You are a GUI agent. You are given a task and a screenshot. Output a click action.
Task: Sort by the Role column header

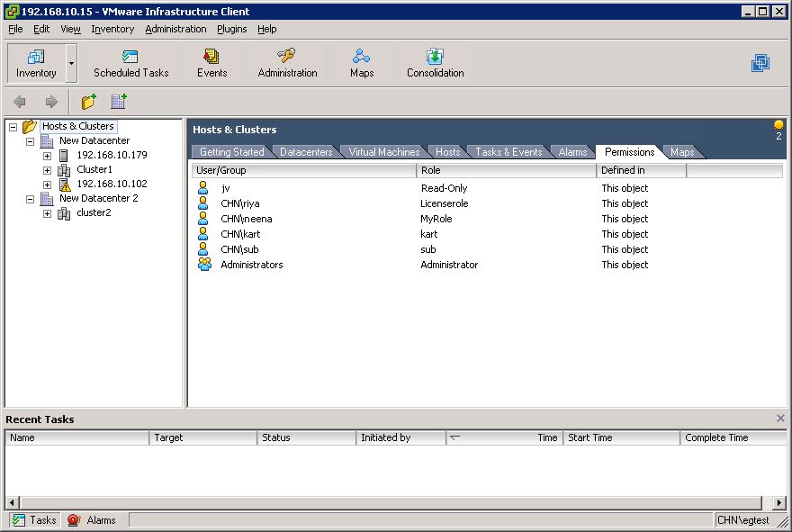[506, 170]
